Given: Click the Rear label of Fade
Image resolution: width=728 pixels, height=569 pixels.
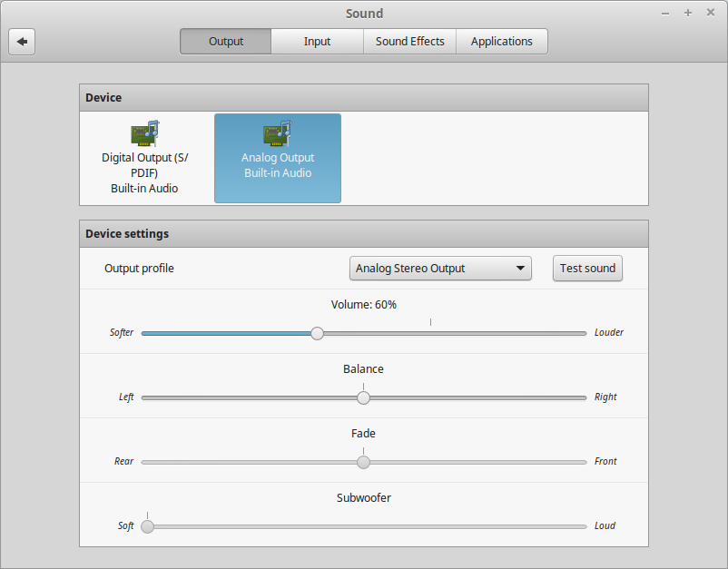Looking at the screenshot, I should [124, 461].
